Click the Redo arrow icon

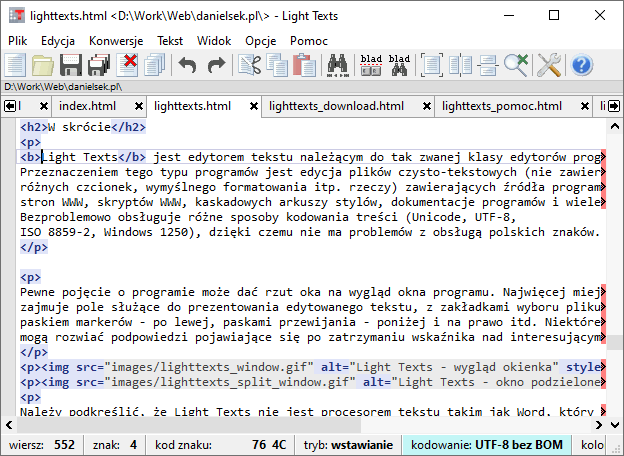point(215,66)
